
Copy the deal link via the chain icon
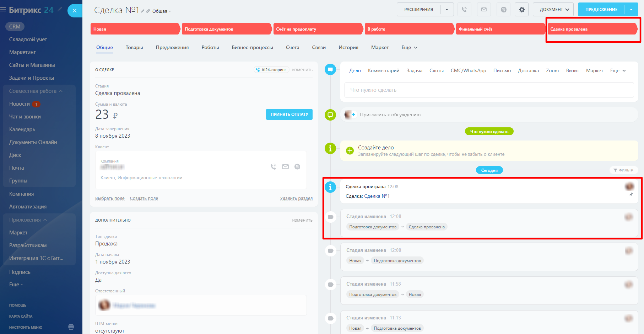148,11
